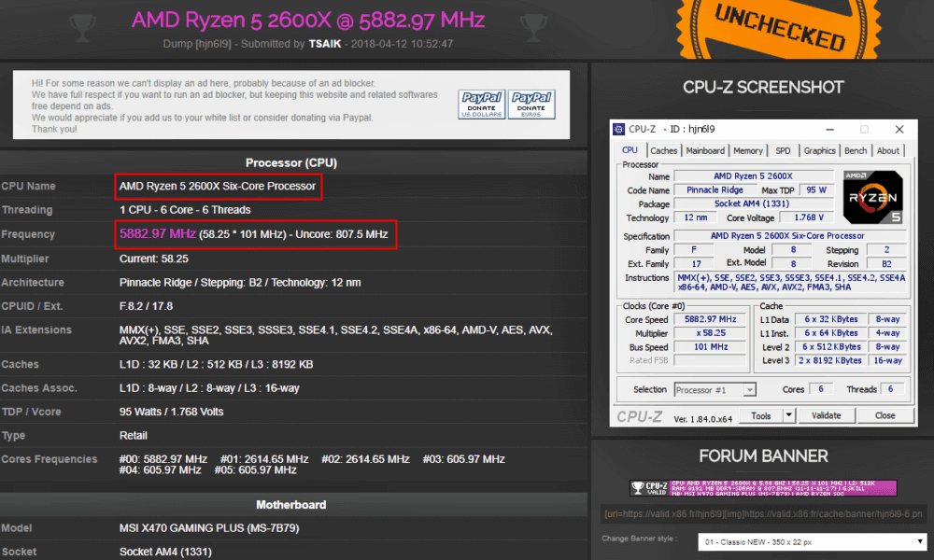Click the Close button in CPU-Z window
Image resolution: width=934 pixels, height=560 pixels.
884,415
